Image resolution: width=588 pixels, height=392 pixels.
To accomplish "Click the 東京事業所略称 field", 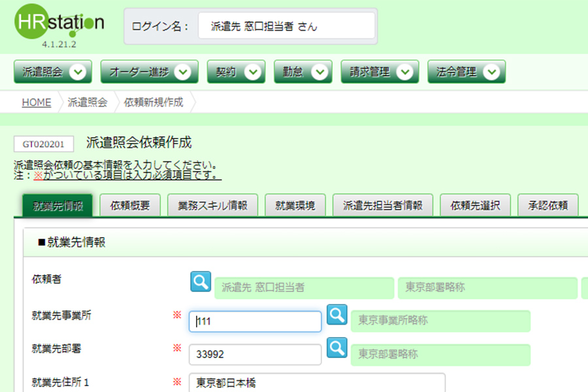I will click(440, 321).
